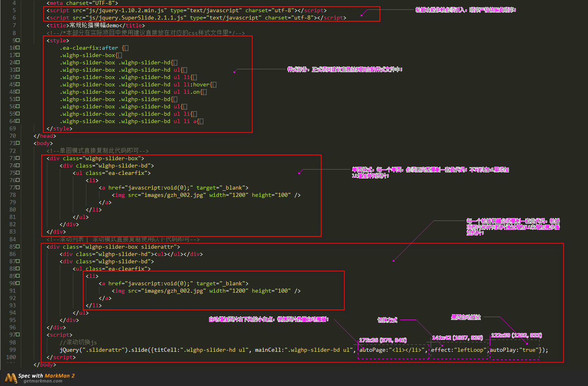Expand the gutter fold marker at line 17
588x386 pixels.
pos(18,55)
